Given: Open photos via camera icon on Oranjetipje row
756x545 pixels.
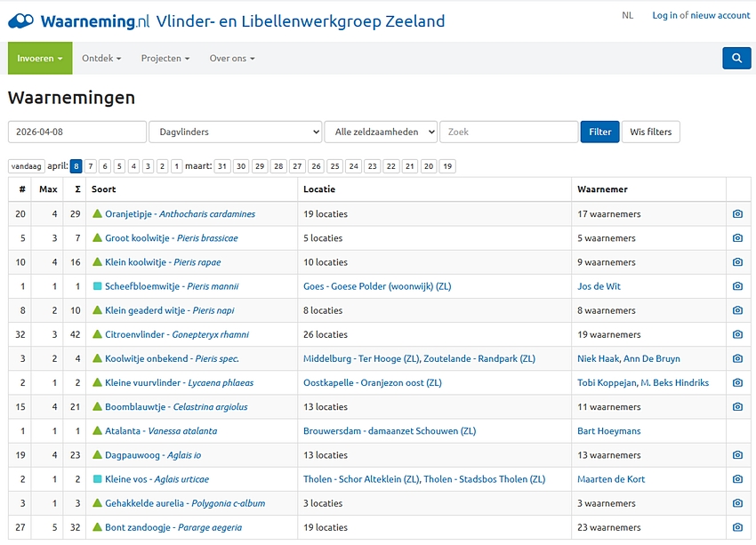Looking at the screenshot, I should (737, 213).
